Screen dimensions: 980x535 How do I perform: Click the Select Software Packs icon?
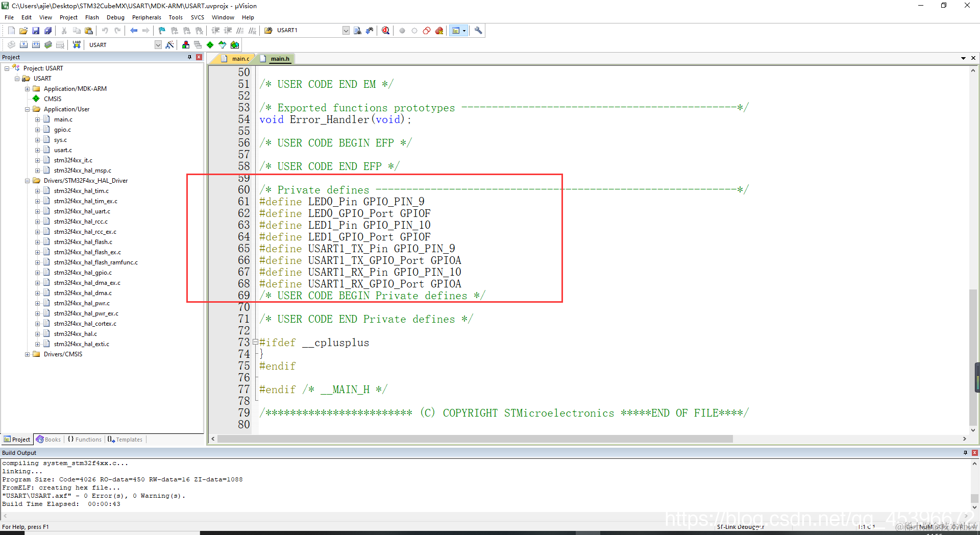[x=223, y=45]
